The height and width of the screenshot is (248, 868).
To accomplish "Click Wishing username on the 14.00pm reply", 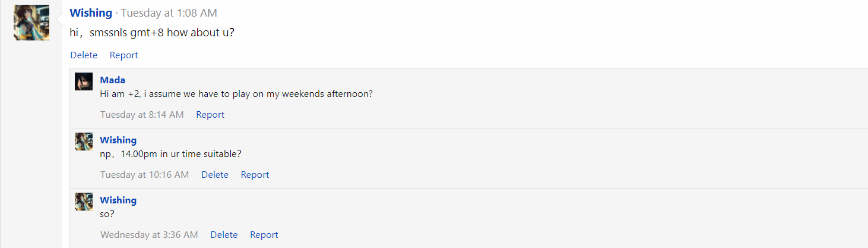I will pyautogui.click(x=118, y=140).
